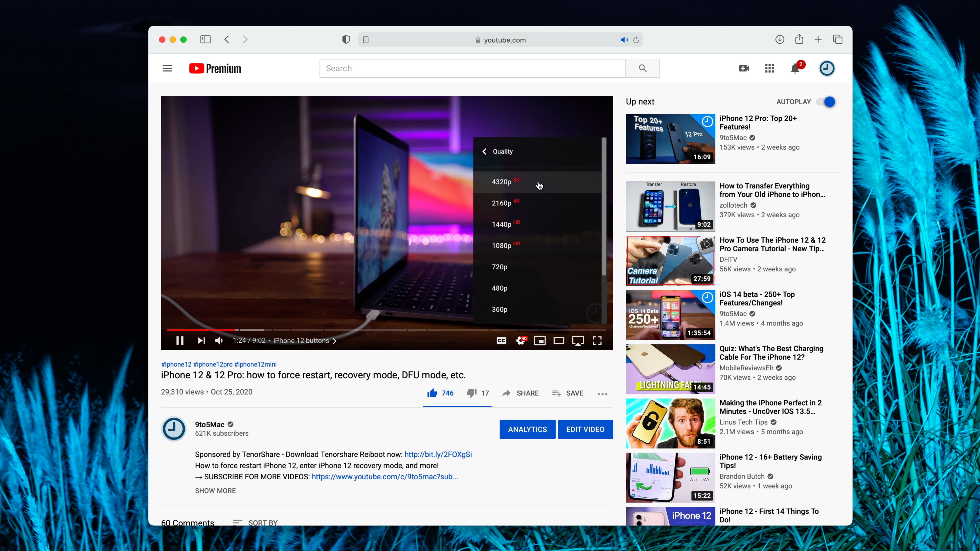Open YouTube notifications bell
This screenshot has width=980, height=551.
(795, 68)
